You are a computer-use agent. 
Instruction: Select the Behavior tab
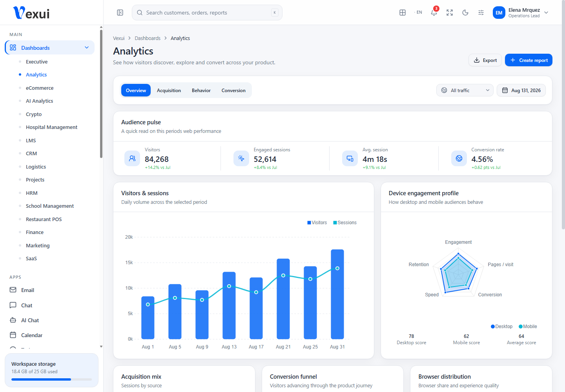click(x=201, y=91)
